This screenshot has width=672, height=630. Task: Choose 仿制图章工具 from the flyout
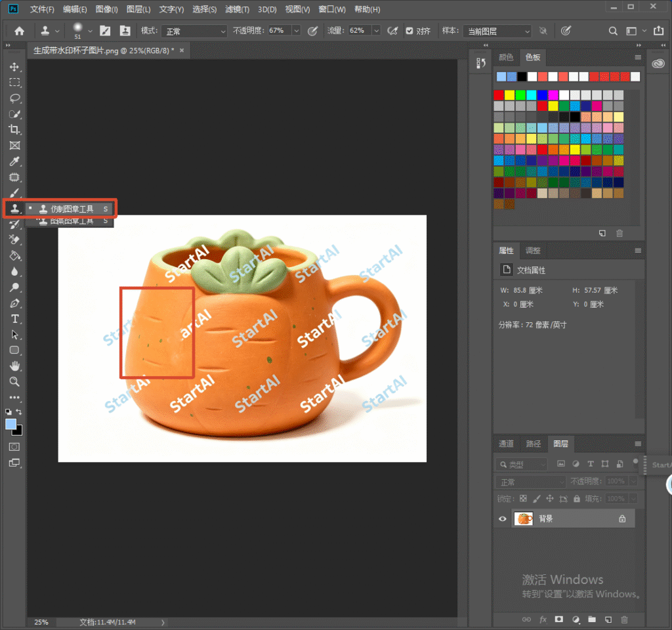(x=71, y=209)
